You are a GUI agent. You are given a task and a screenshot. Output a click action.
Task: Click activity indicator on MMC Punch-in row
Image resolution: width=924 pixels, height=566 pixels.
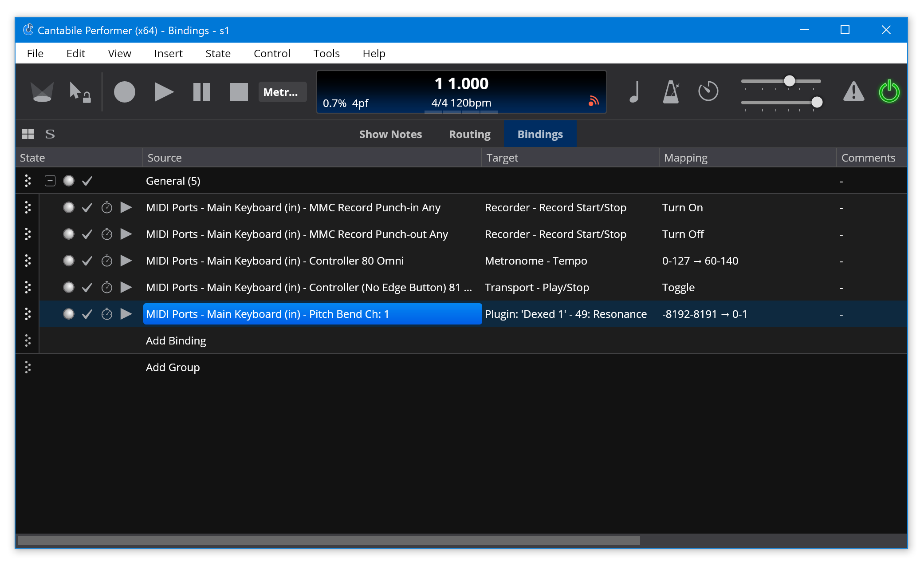68,207
